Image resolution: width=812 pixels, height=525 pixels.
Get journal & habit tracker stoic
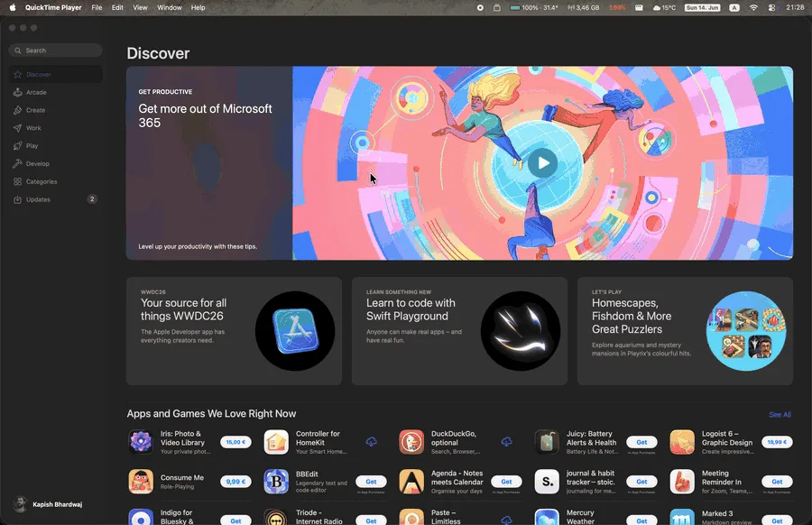coord(641,482)
